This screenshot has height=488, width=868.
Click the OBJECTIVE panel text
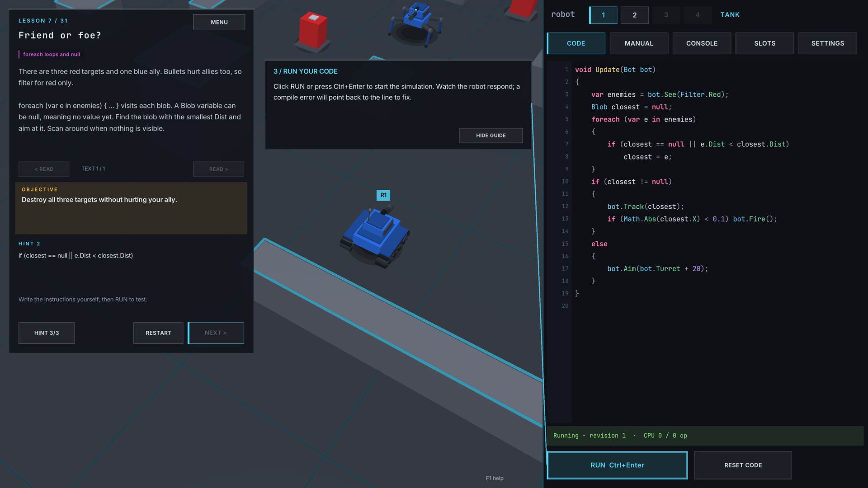pyautogui.click(x=99, y=200)
